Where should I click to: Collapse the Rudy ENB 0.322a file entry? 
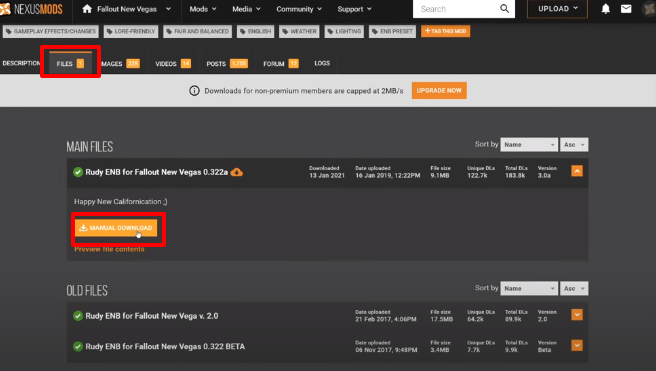pos(577,171)
